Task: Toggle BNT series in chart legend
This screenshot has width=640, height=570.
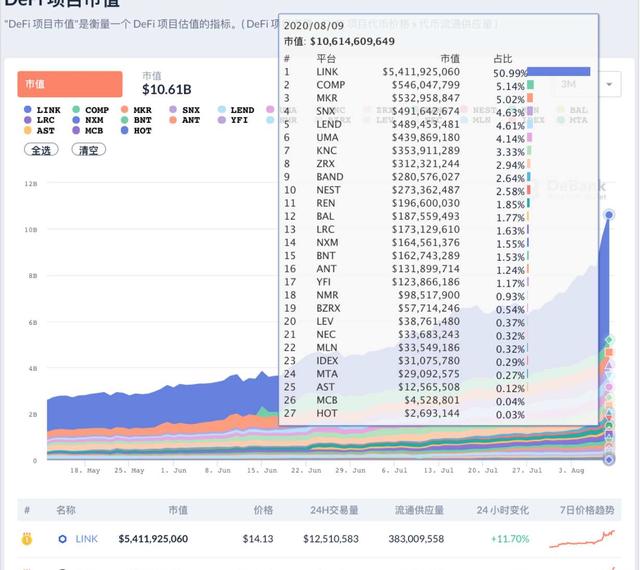Action: [x=137, y=120]
